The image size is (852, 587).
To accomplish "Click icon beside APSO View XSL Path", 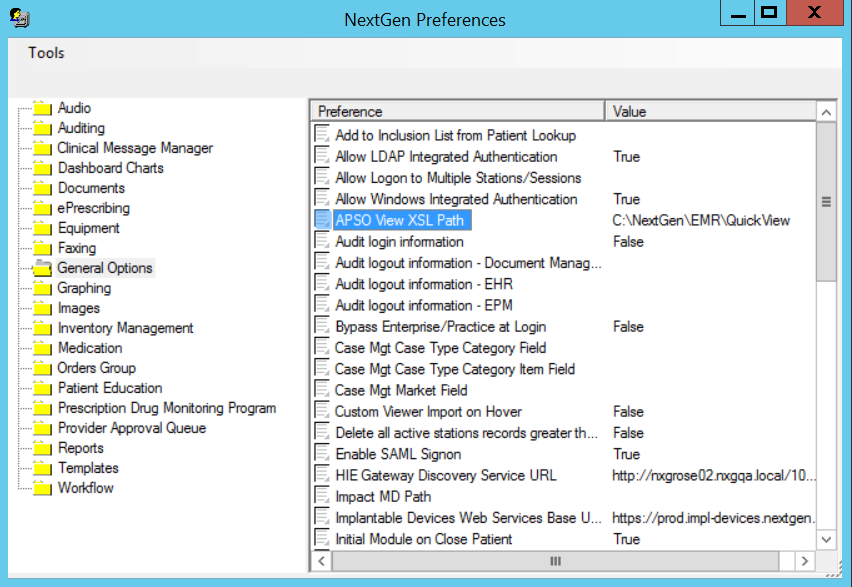I will pyautogui.click(x=322, y=220).
